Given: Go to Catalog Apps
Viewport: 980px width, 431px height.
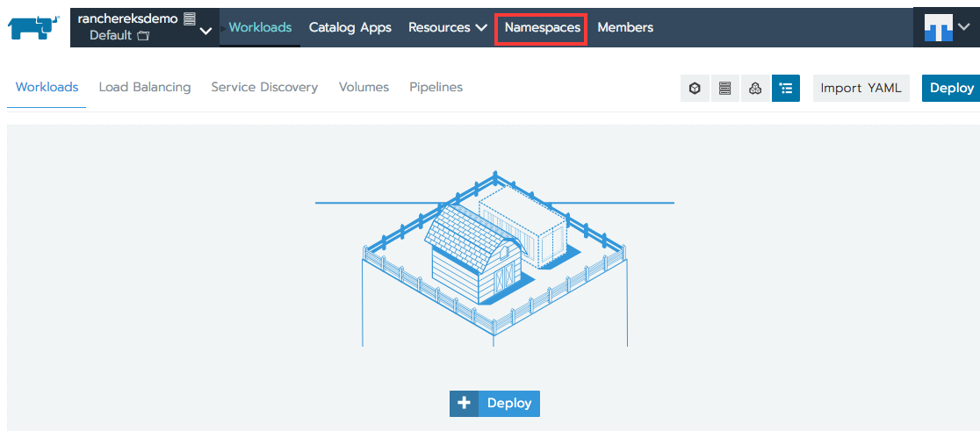Looking at the screenshot, I should [x=350, y=27].
